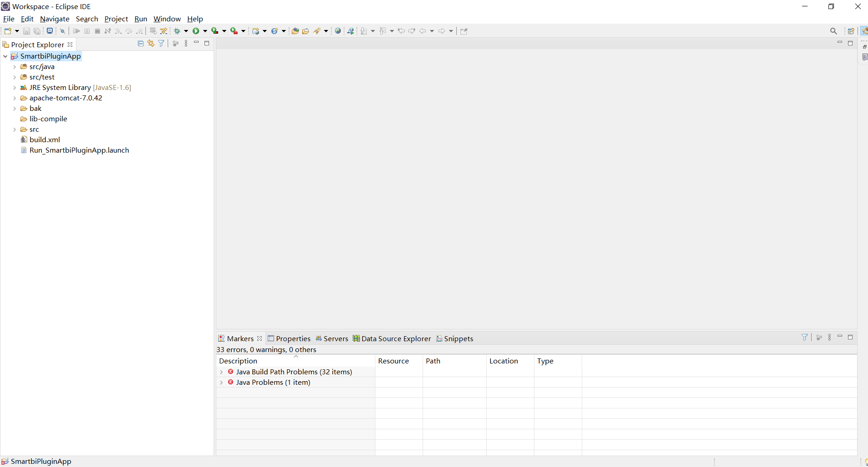This screenshot has height=467, width=868.
Task: Click the Project Explorer filter icon
Action: (x=161, y=43)
